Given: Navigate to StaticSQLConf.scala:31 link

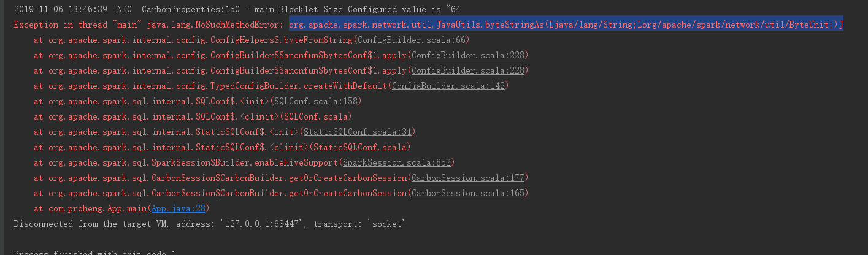Looking at the screenshot, I should (358, 132).
